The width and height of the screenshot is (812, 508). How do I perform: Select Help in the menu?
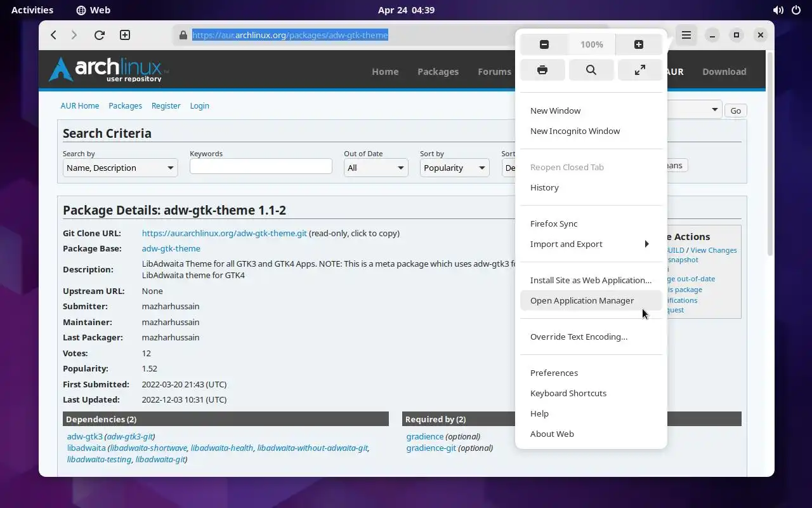click(591, 413)
